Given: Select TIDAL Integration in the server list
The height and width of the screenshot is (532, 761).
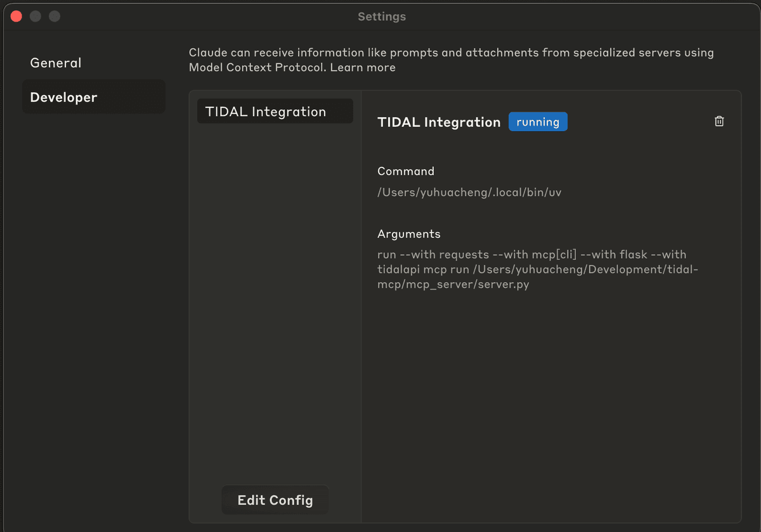Looking at the screenshot, I should coord(275,112).
